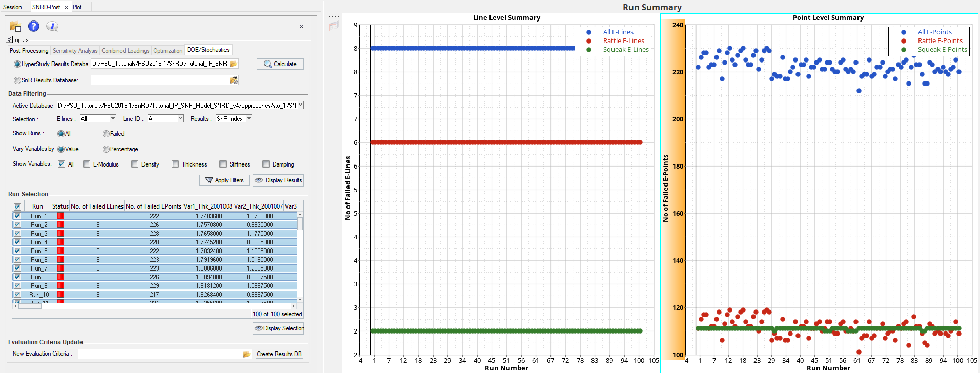Browse for HyperStudy Results Database folder
The width and height of the screenshot is (980, 373).
click(x=234, y=64)
